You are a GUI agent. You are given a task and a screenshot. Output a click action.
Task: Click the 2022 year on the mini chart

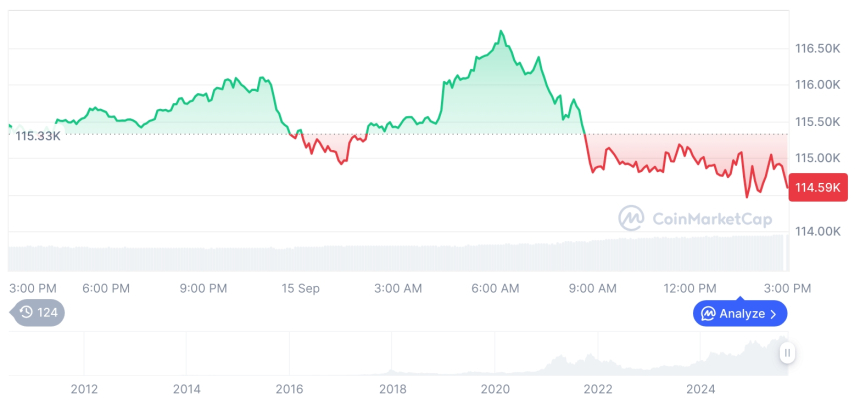pos(598,388)
